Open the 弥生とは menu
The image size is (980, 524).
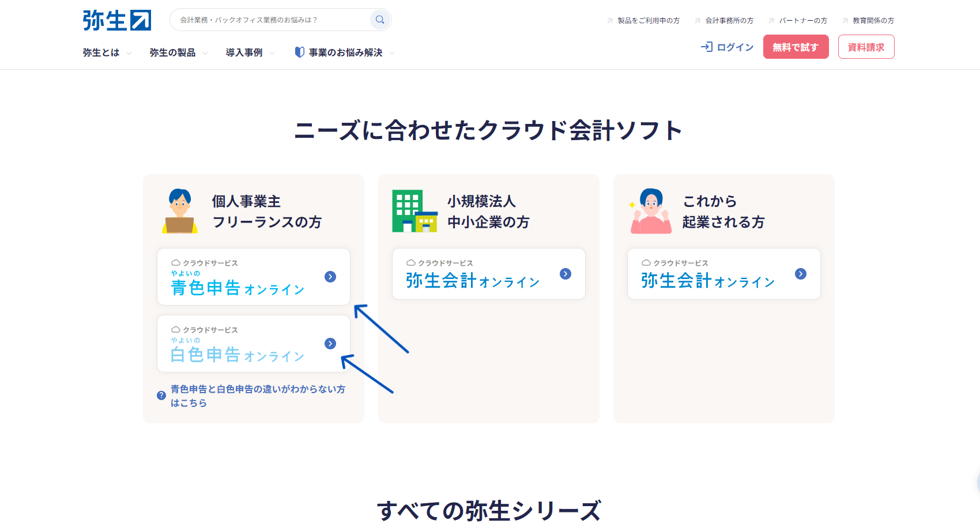point(101,52)
